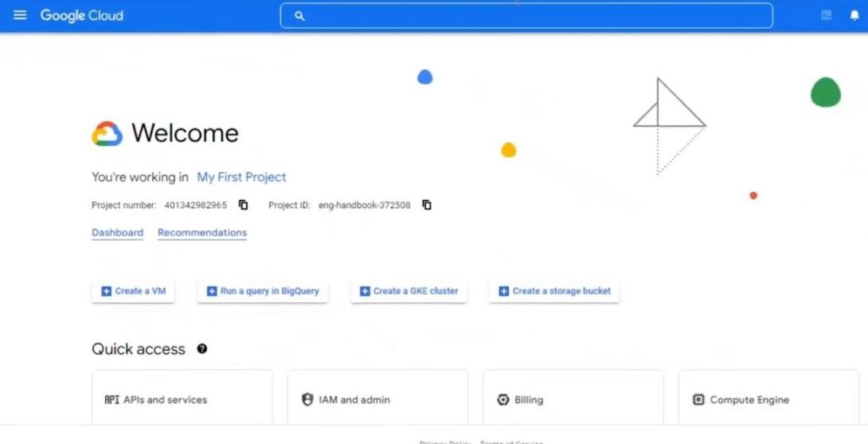Image resolution: width=868 pixels, height=444 pixels.
Task: Click the plus icon on GKE cluster button
Action: point(365,292)
